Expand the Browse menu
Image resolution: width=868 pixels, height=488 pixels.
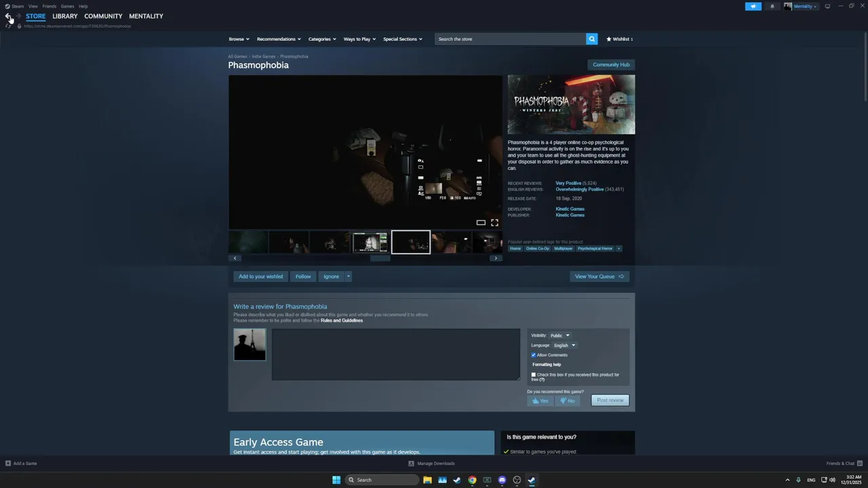pos(239,39)
